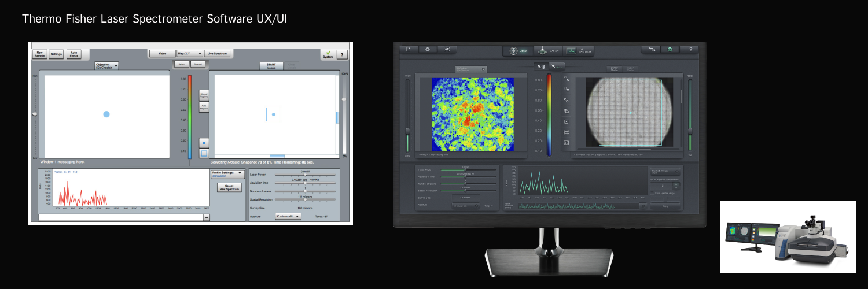Click the AF autofocus icon in dark UI

447,50
